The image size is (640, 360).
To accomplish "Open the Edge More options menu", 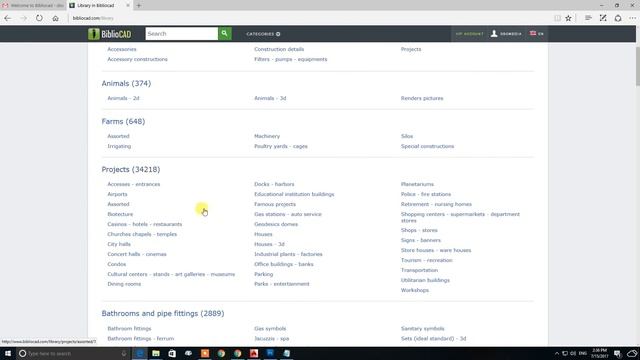I will [x=632, y=18].
